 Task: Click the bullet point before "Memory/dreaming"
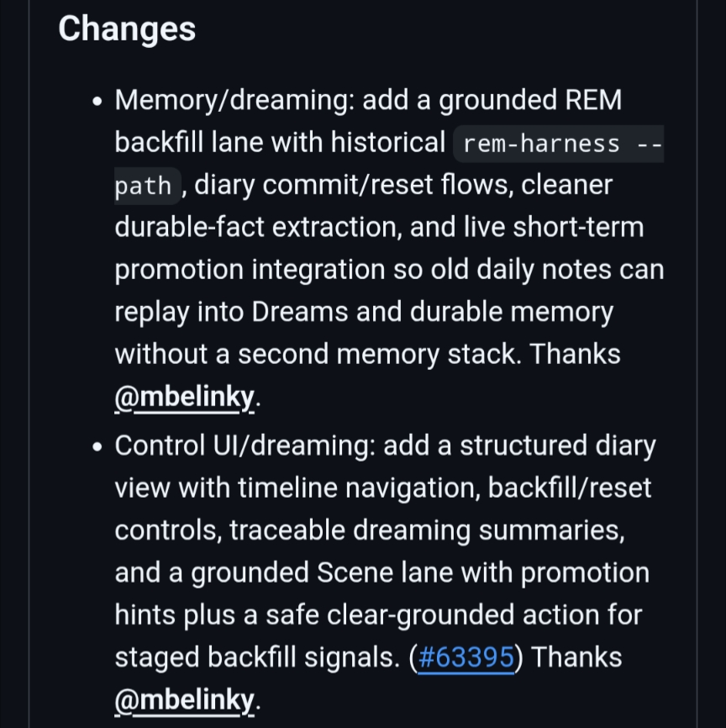point(98,103)
